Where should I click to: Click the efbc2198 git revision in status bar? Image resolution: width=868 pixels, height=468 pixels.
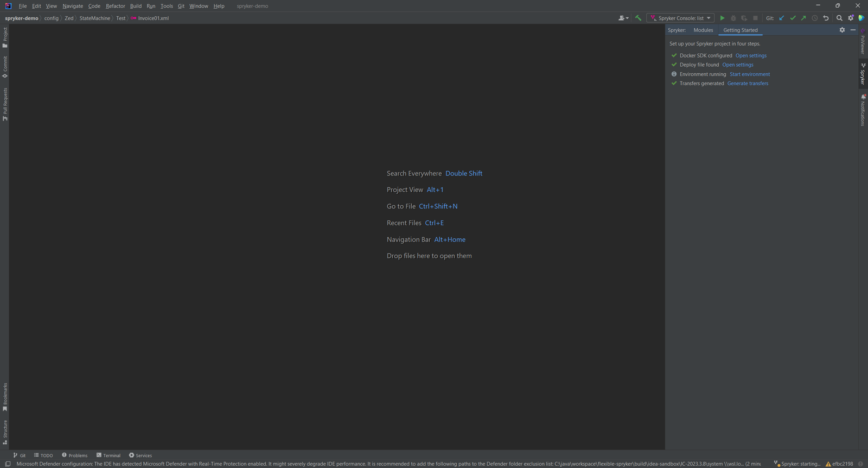[x=839, y=464]
